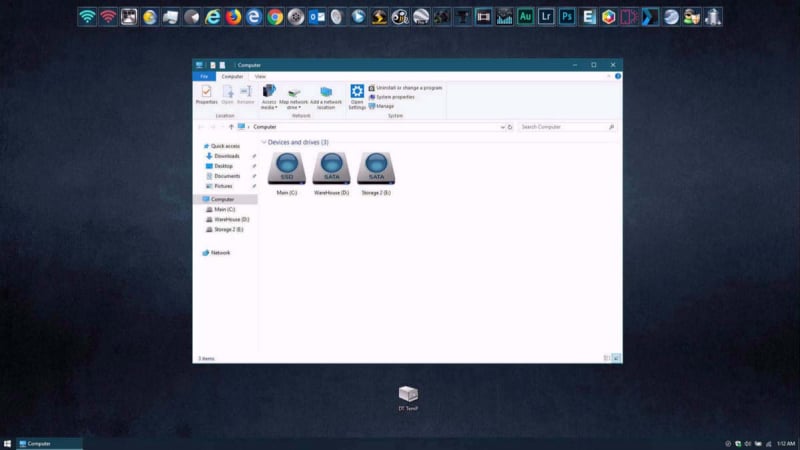Select Storage 2 (E:) in navigation tree

tap(229, 230)
